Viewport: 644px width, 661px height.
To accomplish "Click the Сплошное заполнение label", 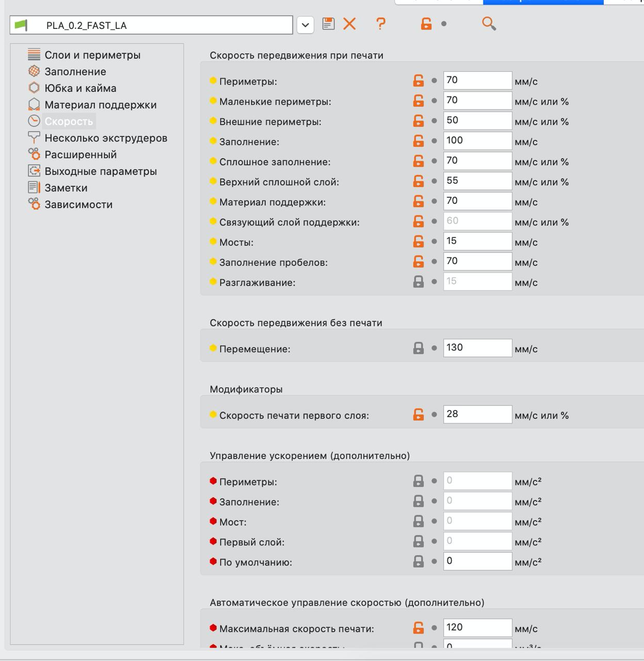I will [x=275, y=162].
